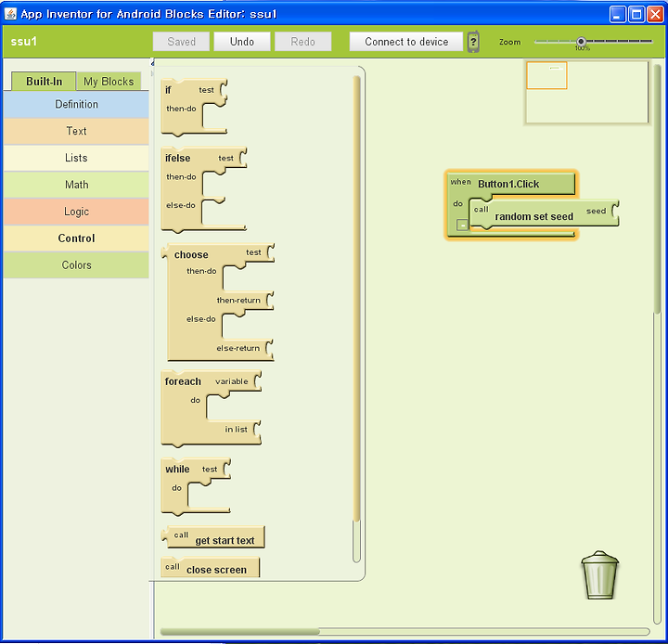Click the Java app icon in title bar
The image size is (668, 644).
click(x=10, y=14)
